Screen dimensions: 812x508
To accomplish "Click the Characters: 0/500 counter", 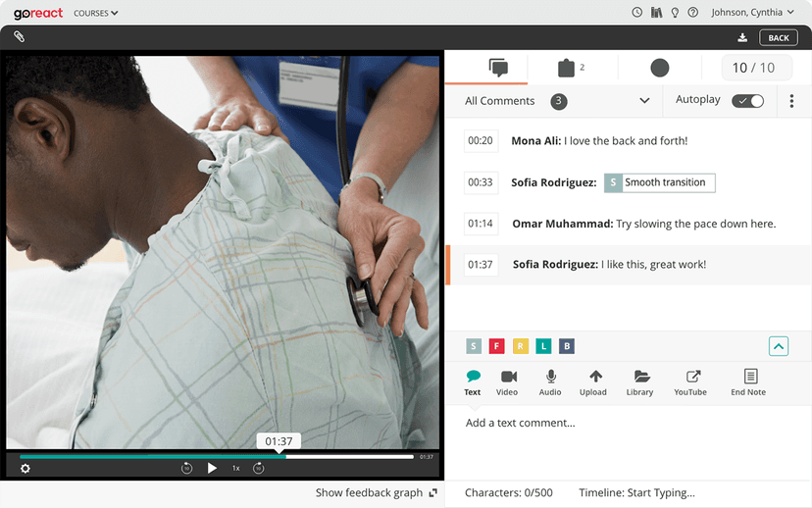I will 509,493.
